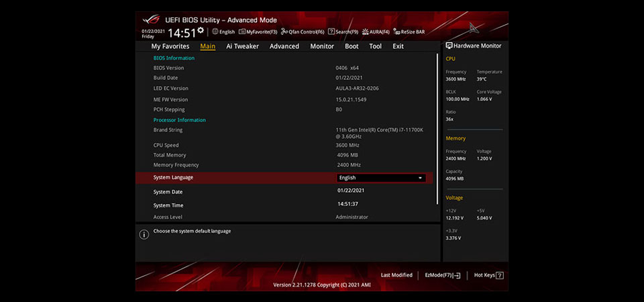Viewport: 644px width, 302px height.
Task: Select the System Time label
Action: pos(168,205)
